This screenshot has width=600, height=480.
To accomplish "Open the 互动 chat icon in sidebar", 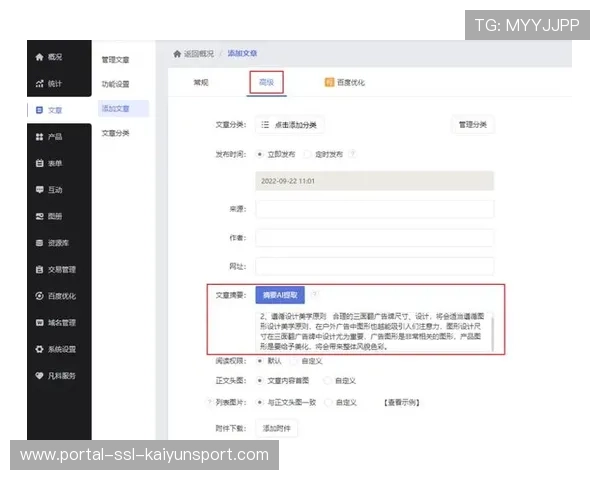I will click(39, 189).
